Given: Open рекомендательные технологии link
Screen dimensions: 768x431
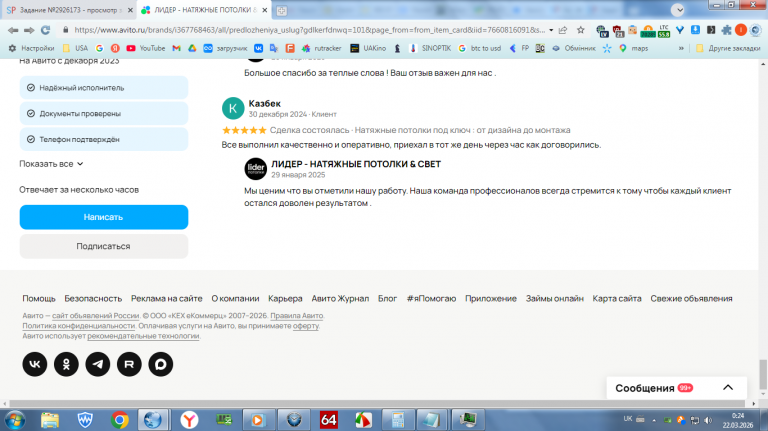Looking at the screenshot, I should (144, 336).
